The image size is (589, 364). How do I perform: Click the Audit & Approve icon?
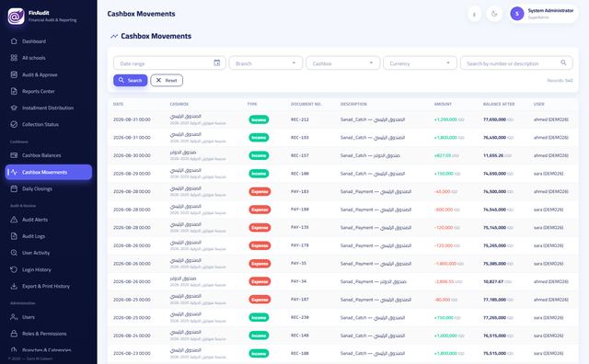[x=14, y=74]
